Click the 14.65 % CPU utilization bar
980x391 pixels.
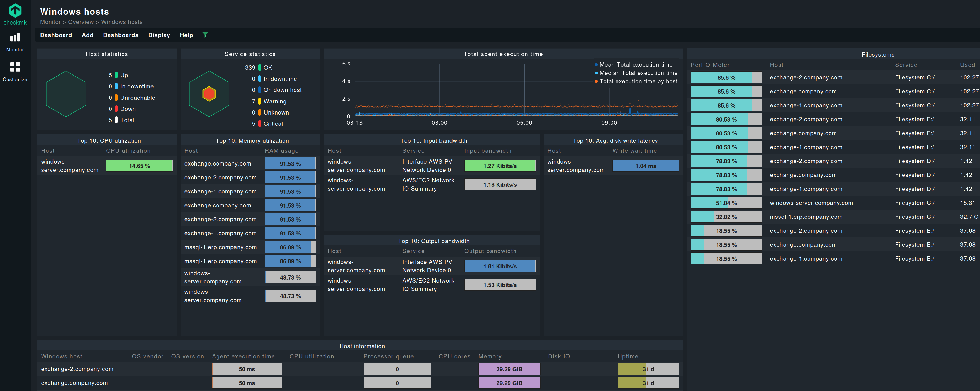(x=139, y=166)
